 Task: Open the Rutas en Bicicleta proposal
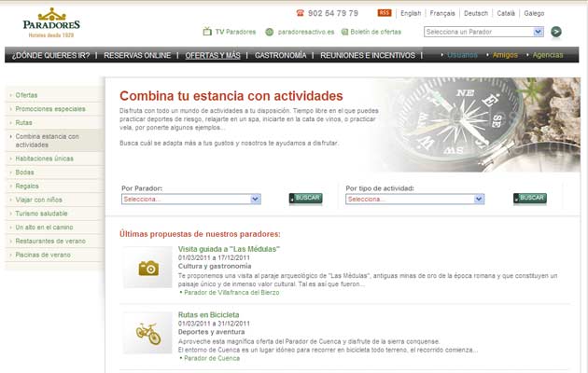208,314
